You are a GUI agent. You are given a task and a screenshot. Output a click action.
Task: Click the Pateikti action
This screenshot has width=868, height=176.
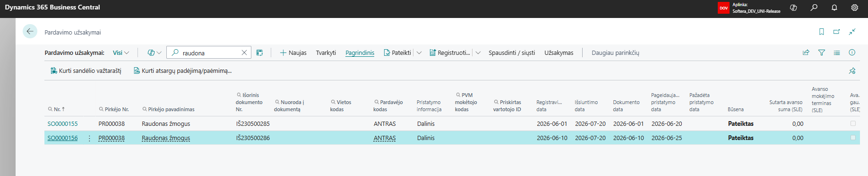coord(397,53)
